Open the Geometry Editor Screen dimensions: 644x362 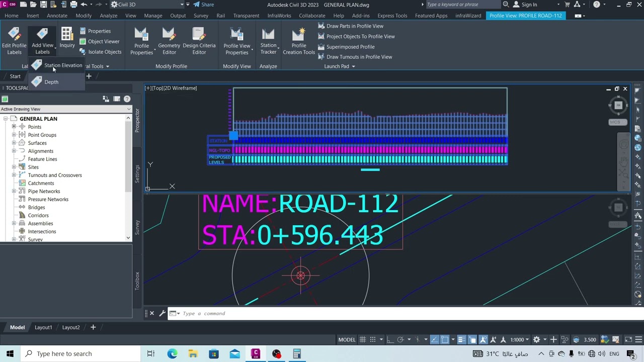pos(169,40)
